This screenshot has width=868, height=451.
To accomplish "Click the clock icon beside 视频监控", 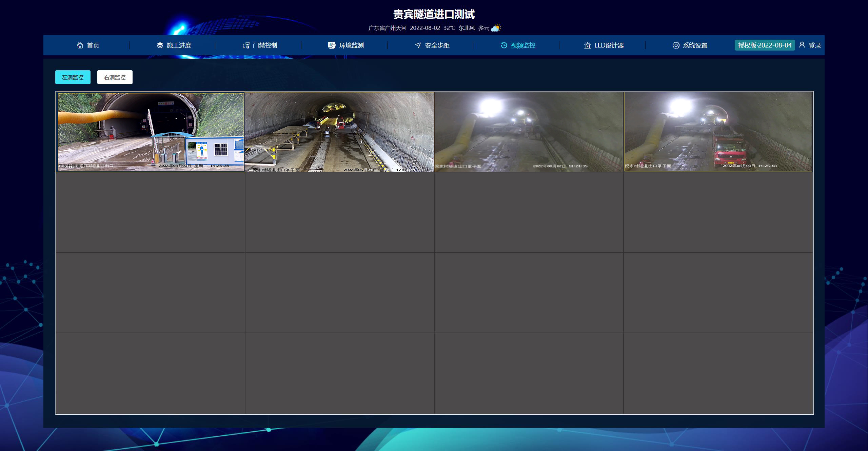I will pos(504,45).
